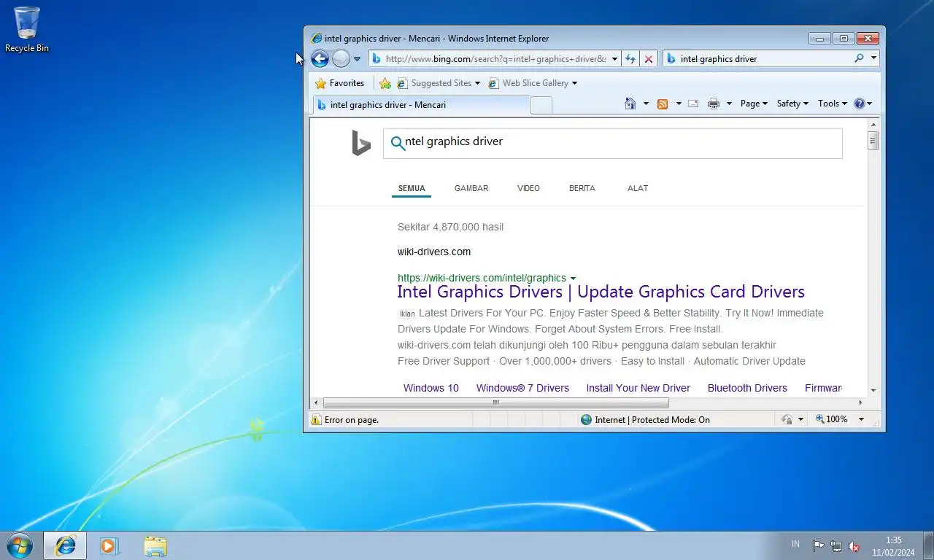Click the address bar URL field
Image resolution: width=934 pixels, height=560 pixels.
coord(495,59)
